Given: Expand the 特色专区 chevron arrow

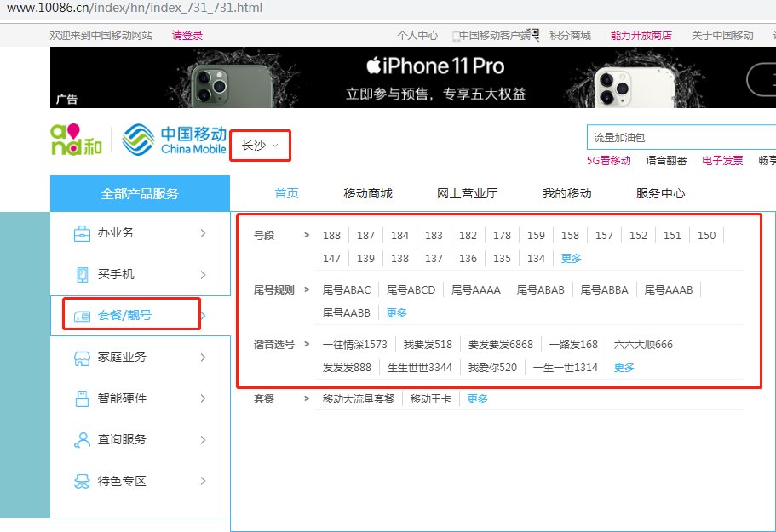Looking at the screenshot, I should (204, 481).
